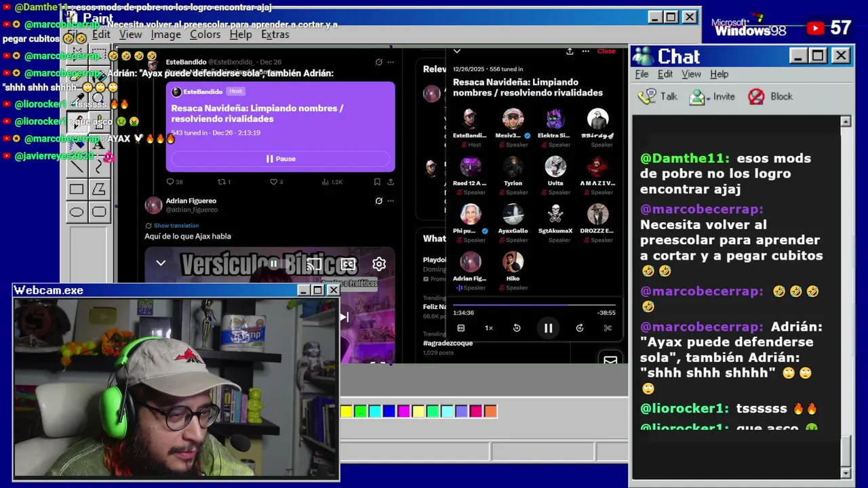Open Paint's Edit menu
Image resolution: width=868 pixels, height=488 pixels.
(101, 35)
